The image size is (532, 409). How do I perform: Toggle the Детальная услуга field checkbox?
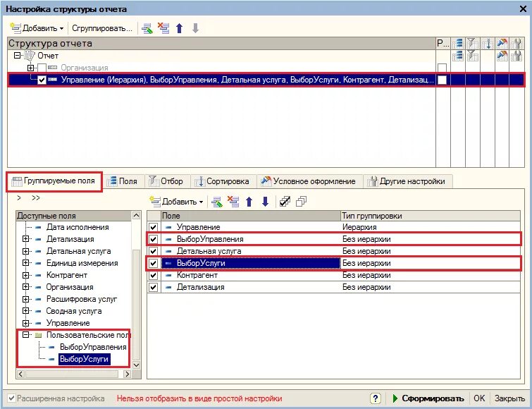click(x=154, y=251)
